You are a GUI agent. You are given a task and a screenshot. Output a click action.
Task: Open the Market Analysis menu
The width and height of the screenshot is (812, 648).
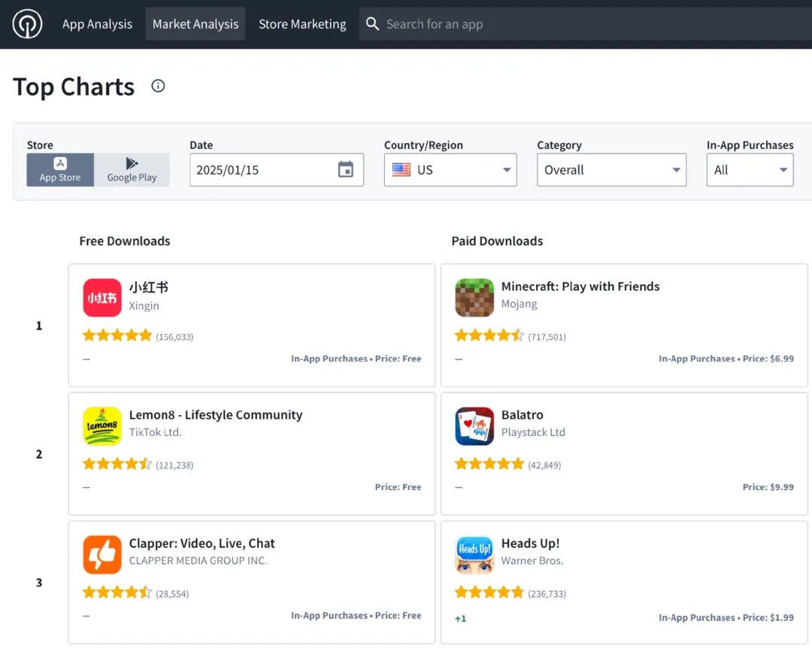tap(195, 24)
